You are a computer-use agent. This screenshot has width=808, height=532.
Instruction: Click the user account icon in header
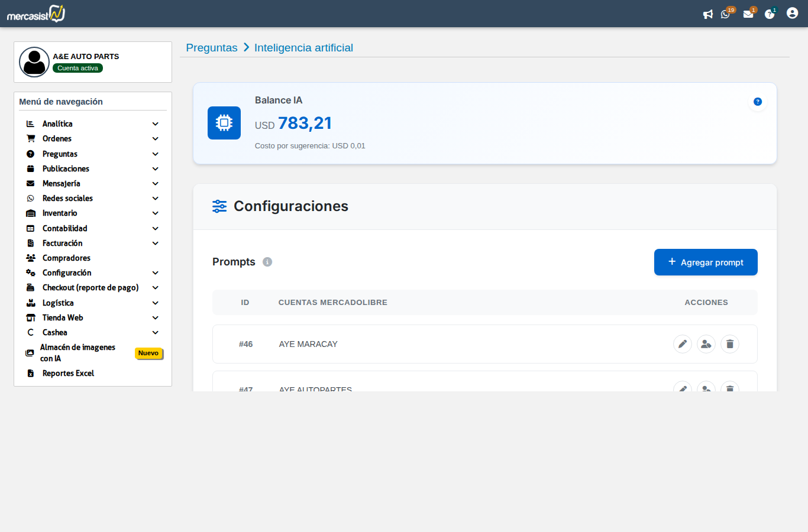point(792,13)
